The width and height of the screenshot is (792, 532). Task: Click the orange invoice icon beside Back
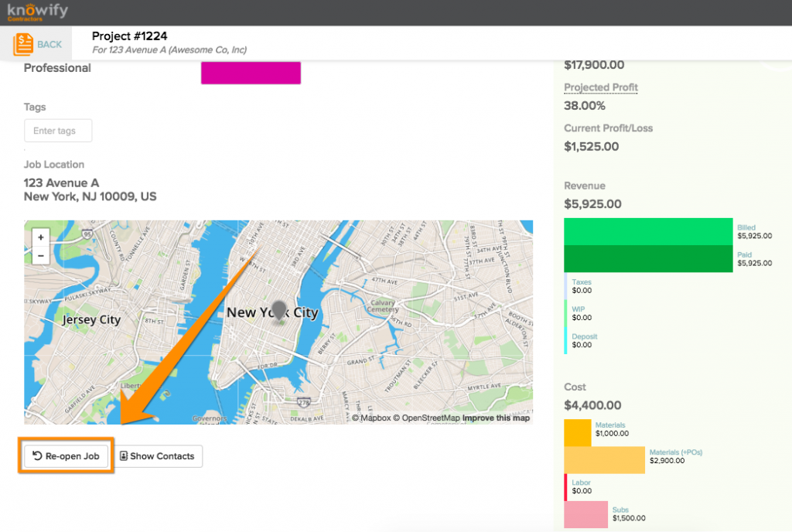coord(23,44)
